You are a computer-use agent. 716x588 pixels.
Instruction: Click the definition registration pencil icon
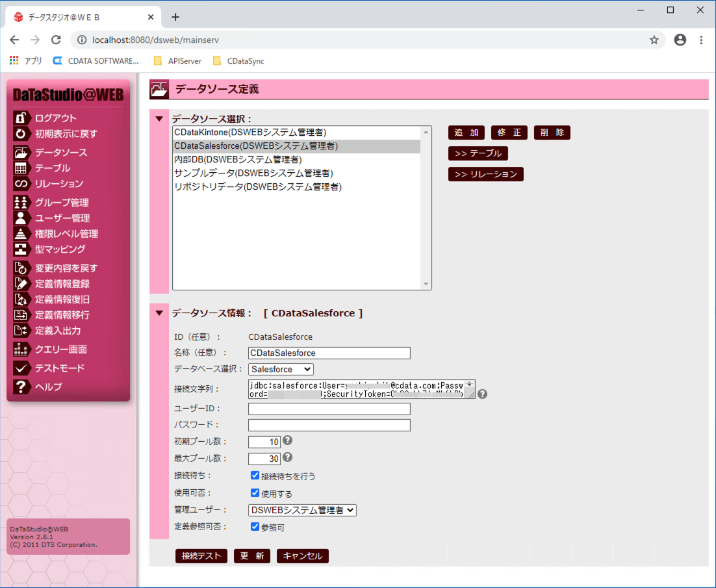click(21, 283)
